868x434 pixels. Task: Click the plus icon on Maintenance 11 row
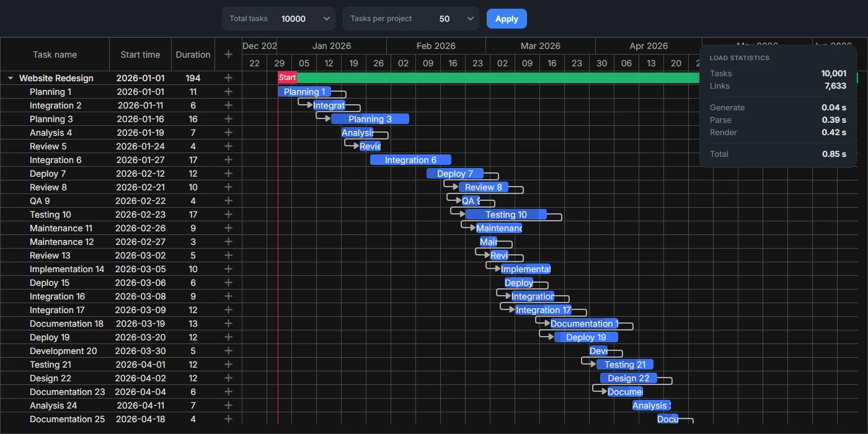(x=228, y=228)
